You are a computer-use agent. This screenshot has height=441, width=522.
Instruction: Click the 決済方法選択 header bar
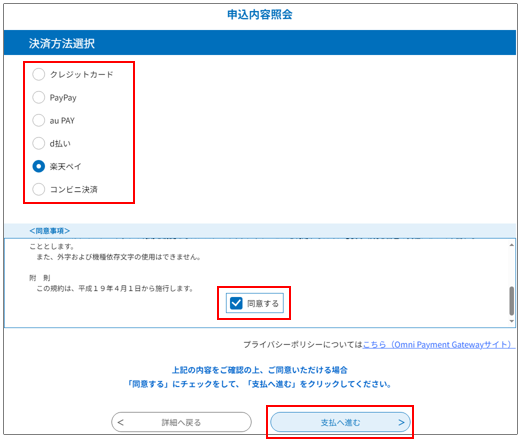click(260, 43)
